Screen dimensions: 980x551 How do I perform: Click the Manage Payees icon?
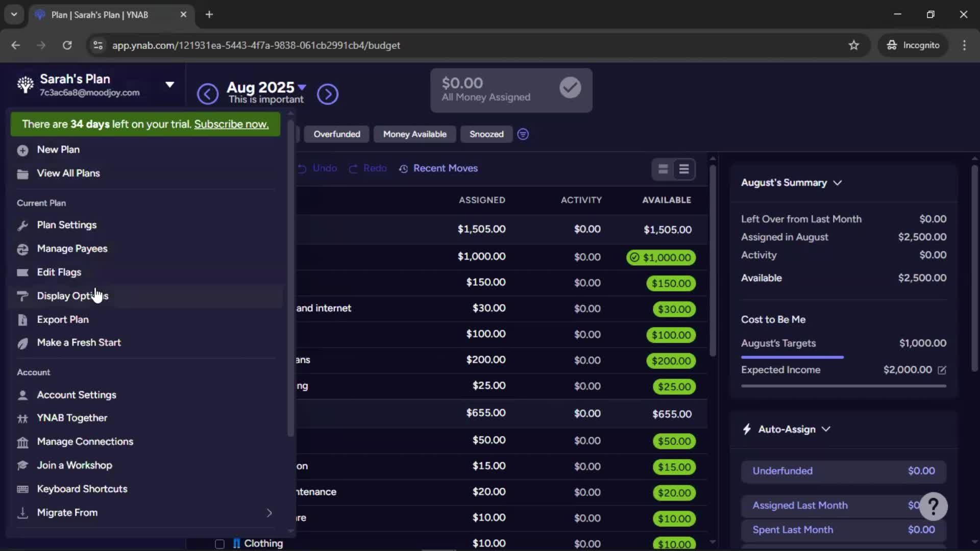click(x=22, y=249)
